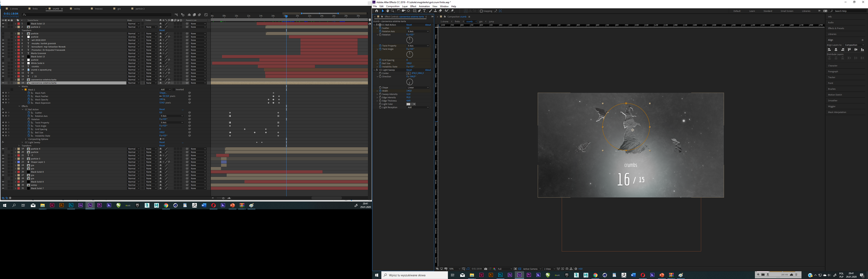
Task: Select the Hand tool in toolbar
Action: click(x=387, y=11)
